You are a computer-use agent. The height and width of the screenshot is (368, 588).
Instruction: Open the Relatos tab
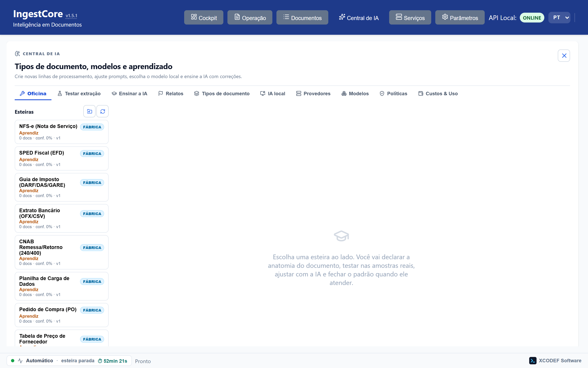(x=171, y=94)
